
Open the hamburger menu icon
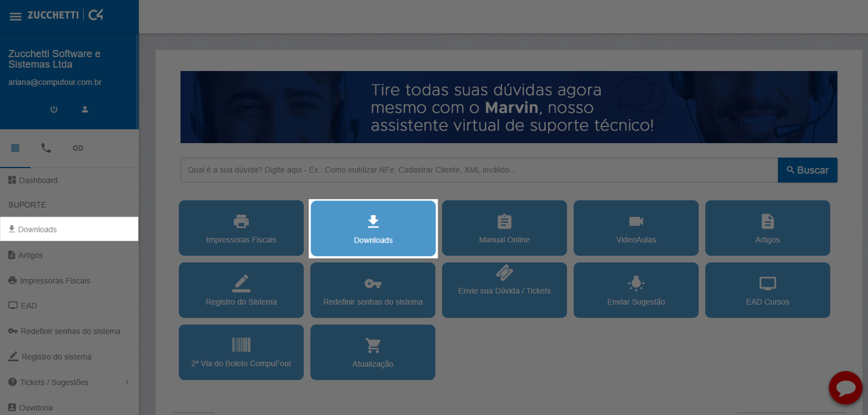16,16
